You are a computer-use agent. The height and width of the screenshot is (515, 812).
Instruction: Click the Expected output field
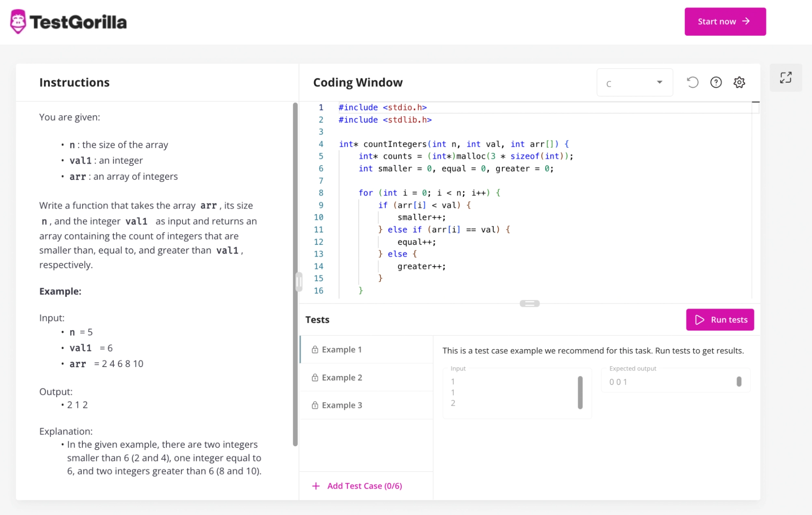[676, 380]
